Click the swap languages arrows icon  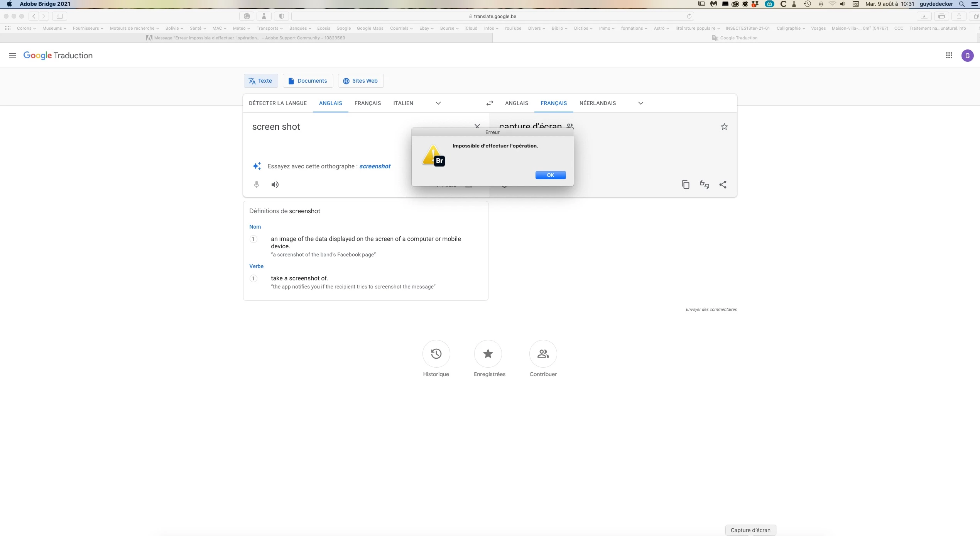[490, 103]
